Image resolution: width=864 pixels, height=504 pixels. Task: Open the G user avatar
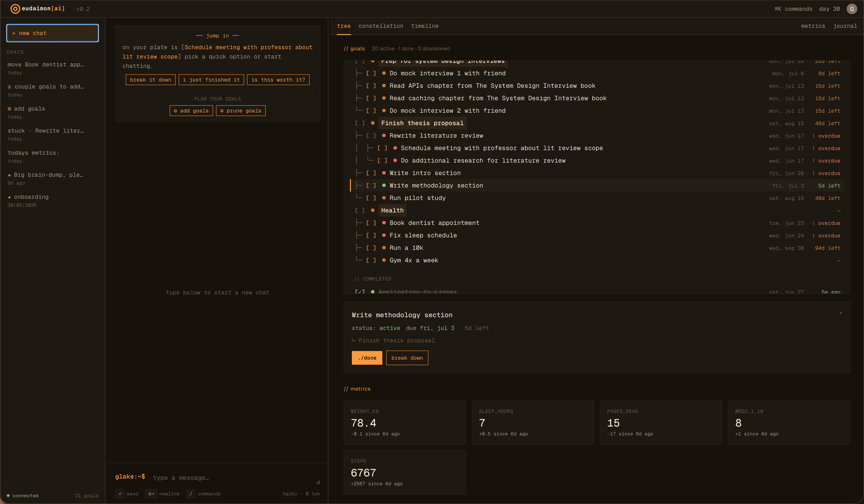click(852, 9)
